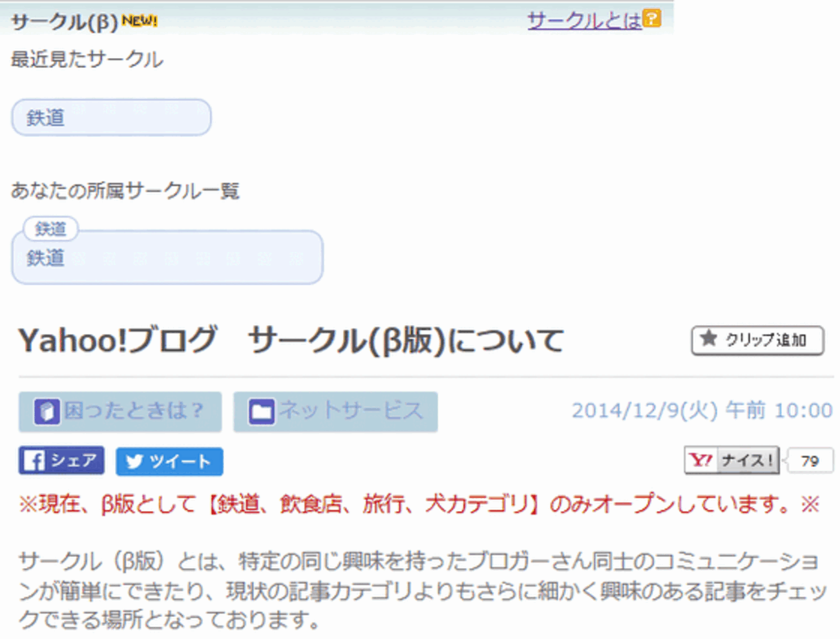Tweet the article via ツイート button
This screenshot has height=639, width=840.
coord(169,461)
